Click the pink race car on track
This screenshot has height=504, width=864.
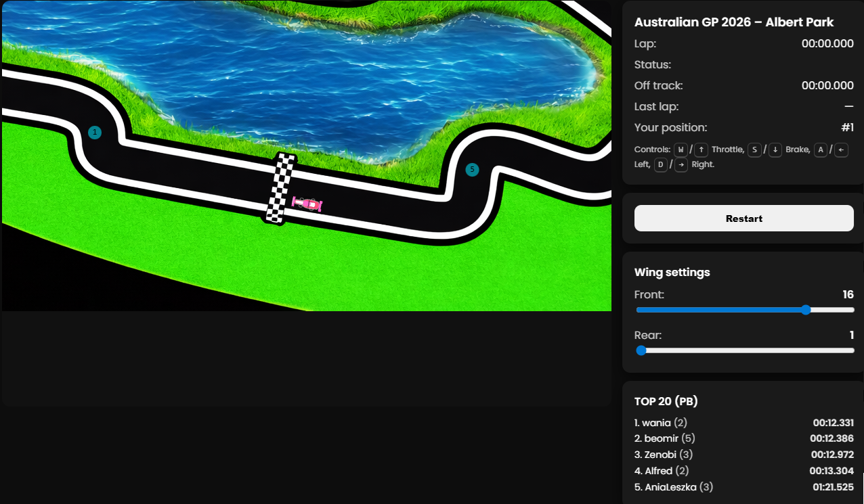pos(307,204)
